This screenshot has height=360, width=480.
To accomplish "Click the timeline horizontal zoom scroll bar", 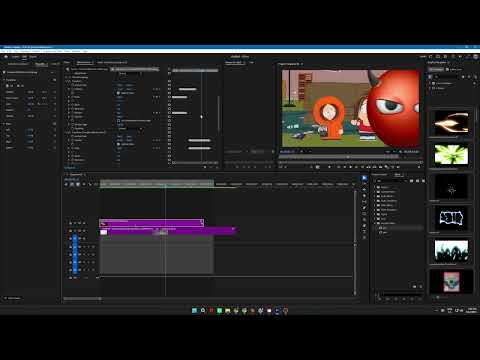I will click(82, 298).
